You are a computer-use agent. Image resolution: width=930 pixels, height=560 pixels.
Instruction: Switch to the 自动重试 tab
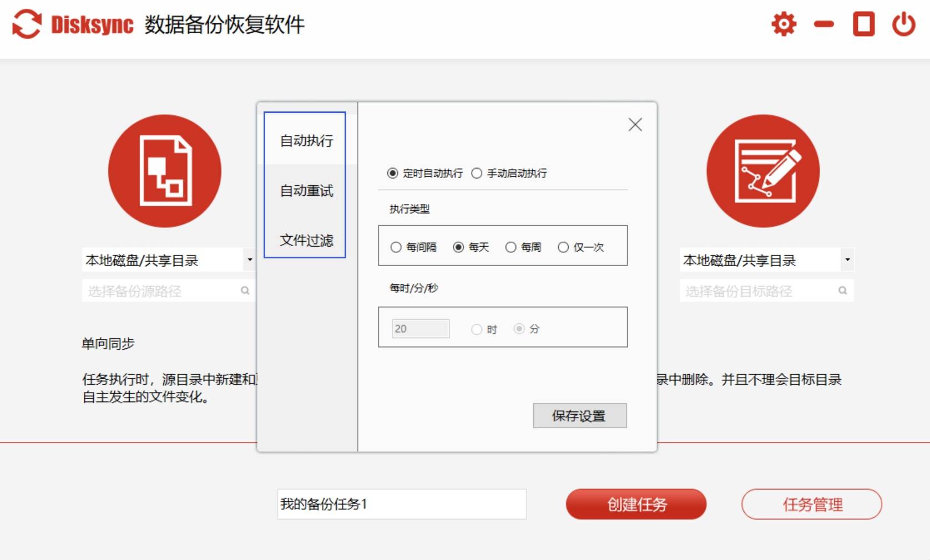coord(306,191)
